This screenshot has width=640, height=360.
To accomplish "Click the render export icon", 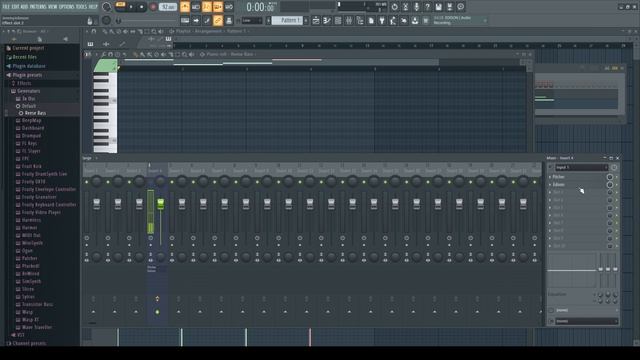I will pos(449,7).
